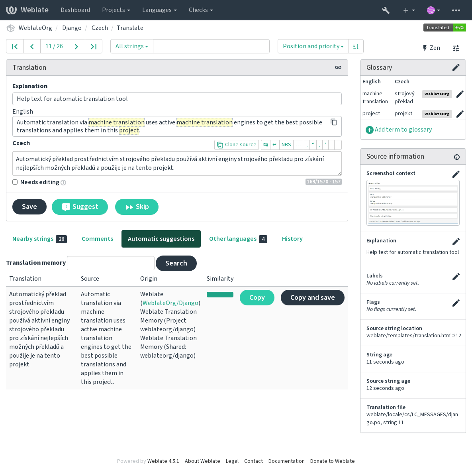Open the three-dots more menu

(x=456, y=10)
